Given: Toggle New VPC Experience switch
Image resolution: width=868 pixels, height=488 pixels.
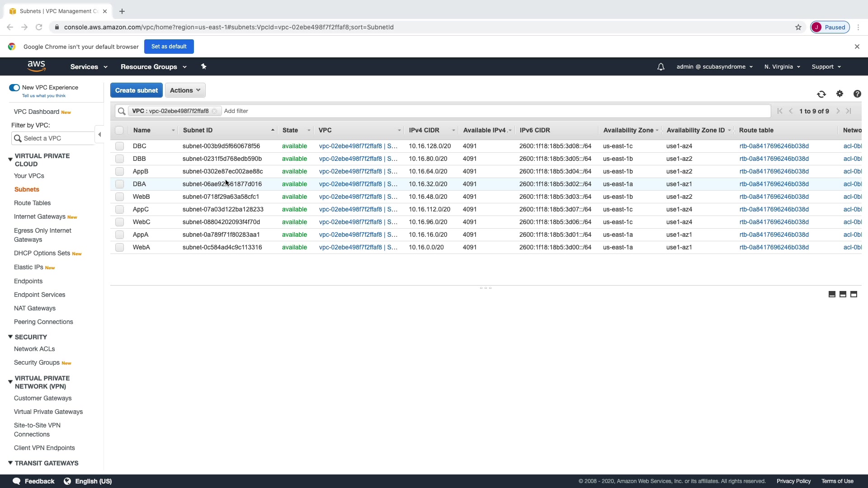Looking at the screenshot, I should coord(14,88).
